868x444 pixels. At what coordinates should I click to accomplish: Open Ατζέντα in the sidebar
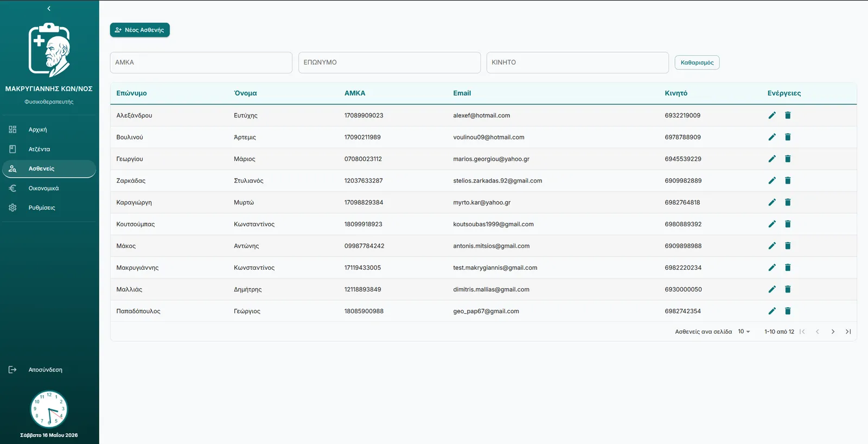[49, 149]
